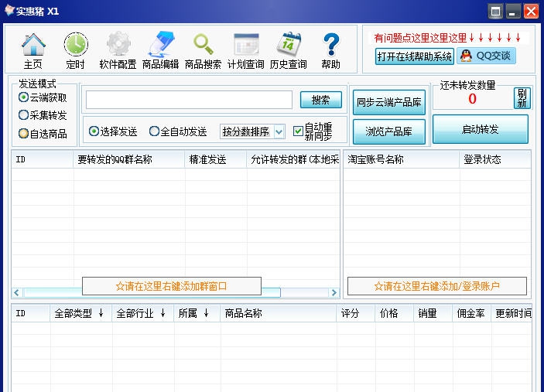Open the 定时 clock icon
This screenshot has height=392, width=544.
tap(76, 51)
